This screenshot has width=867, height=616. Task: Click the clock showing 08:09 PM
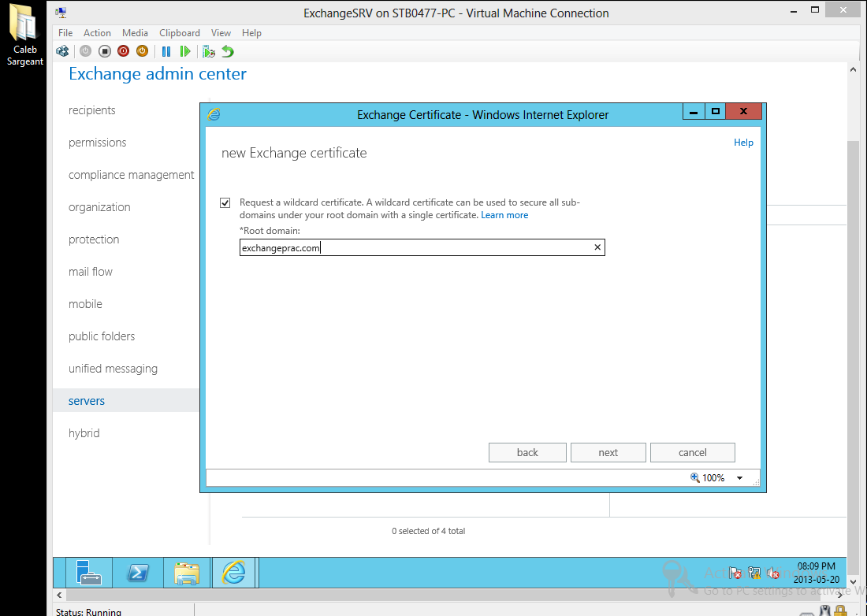816,566
